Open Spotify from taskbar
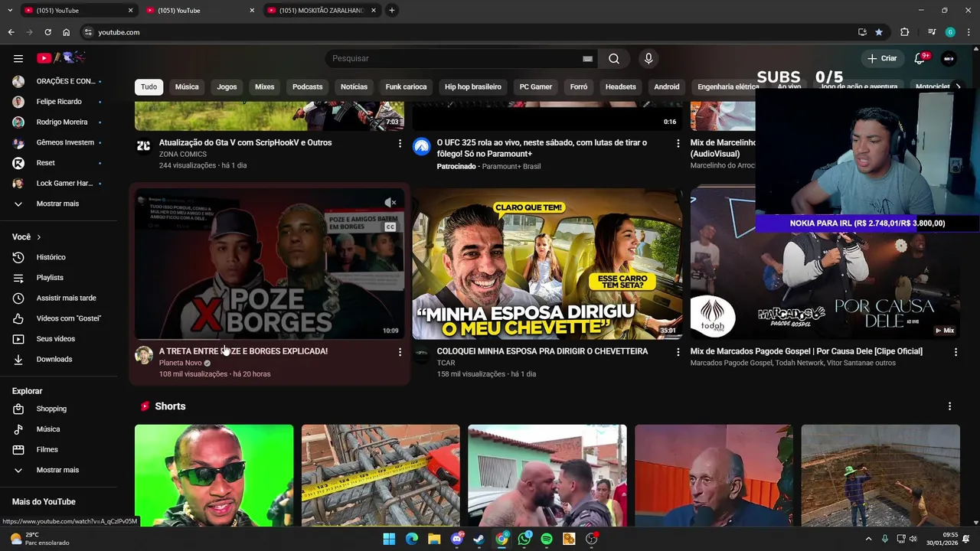Image resolution: width=980 pixels, height=551 pixels. 547,539
